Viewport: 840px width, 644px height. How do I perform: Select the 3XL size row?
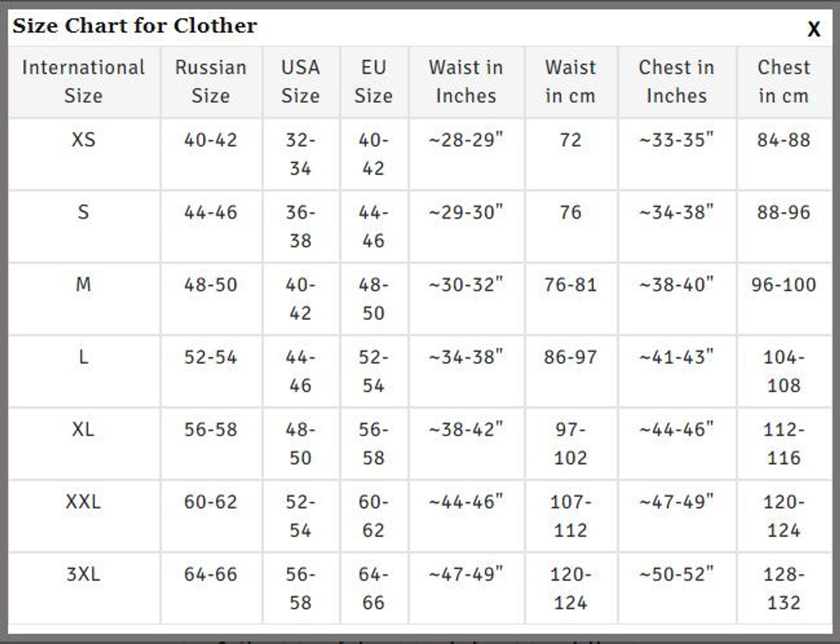pos(83,574)
